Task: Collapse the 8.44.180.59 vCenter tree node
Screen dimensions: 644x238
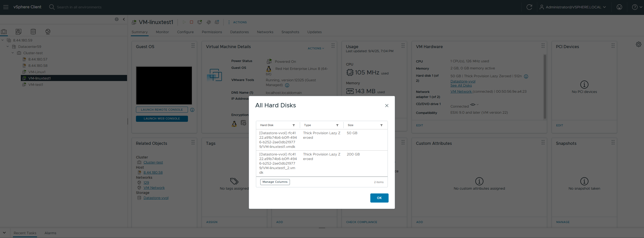Action: pyautogui.click(x=3, y=40)
